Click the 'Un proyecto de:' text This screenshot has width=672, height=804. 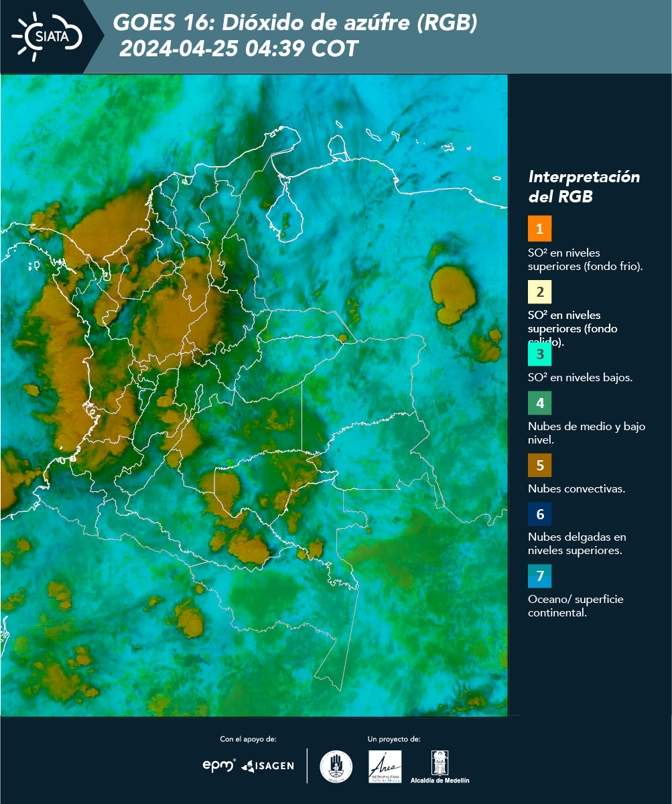394,739
